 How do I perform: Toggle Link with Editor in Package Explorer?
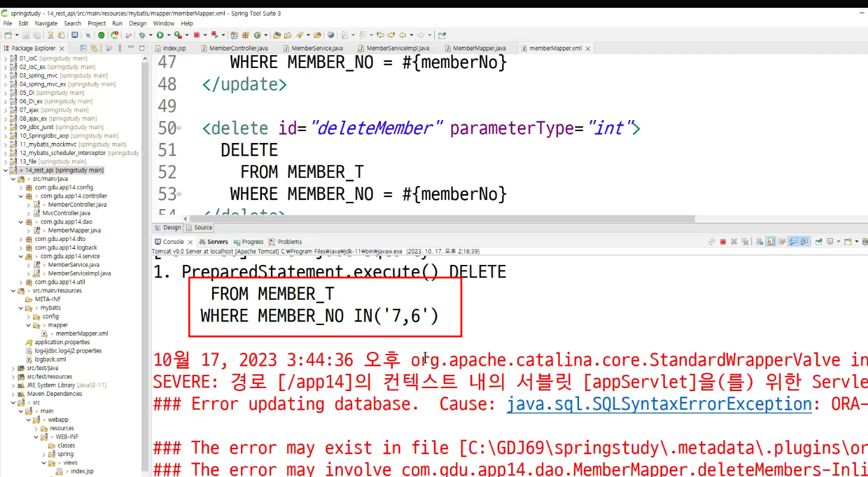pyautogui.click(x=94, y=48)
